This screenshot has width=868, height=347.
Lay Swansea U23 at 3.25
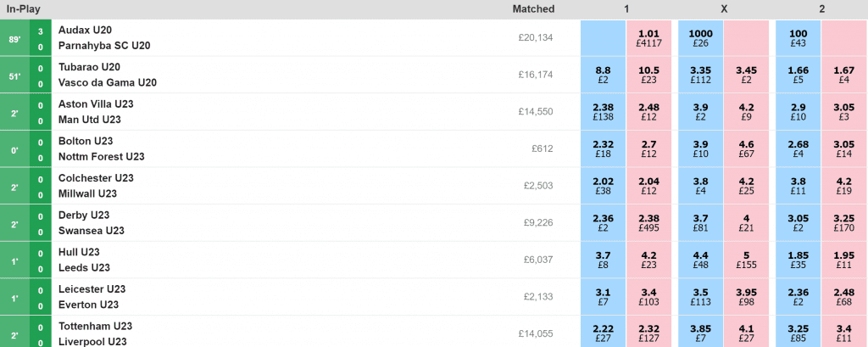pyautogui.click(x=843, y=223)
